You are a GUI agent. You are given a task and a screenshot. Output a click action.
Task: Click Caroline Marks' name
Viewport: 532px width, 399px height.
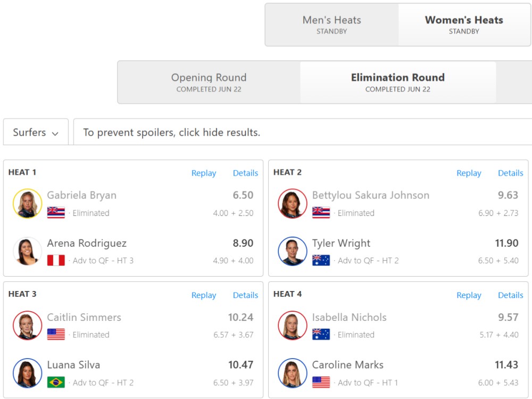tap(348, 365)
